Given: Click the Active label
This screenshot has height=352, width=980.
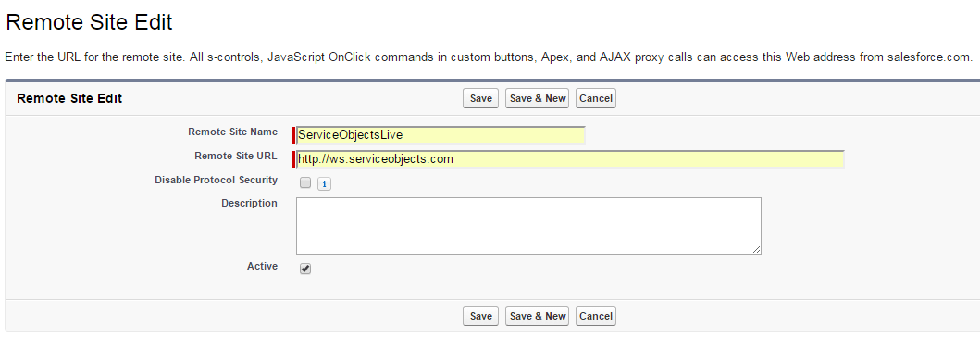Looking at the screenshot, I should tap(263, 267).
